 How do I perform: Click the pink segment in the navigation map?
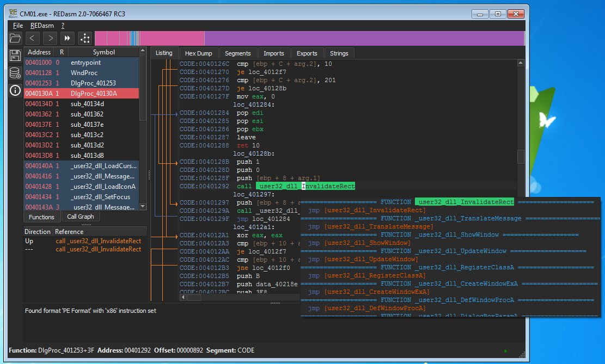click(x=172, y=38)
